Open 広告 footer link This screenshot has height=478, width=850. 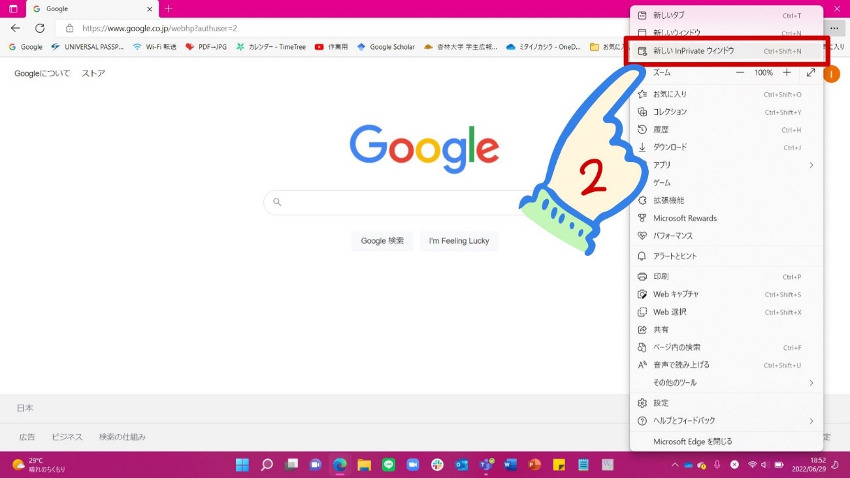pos(27,437)
